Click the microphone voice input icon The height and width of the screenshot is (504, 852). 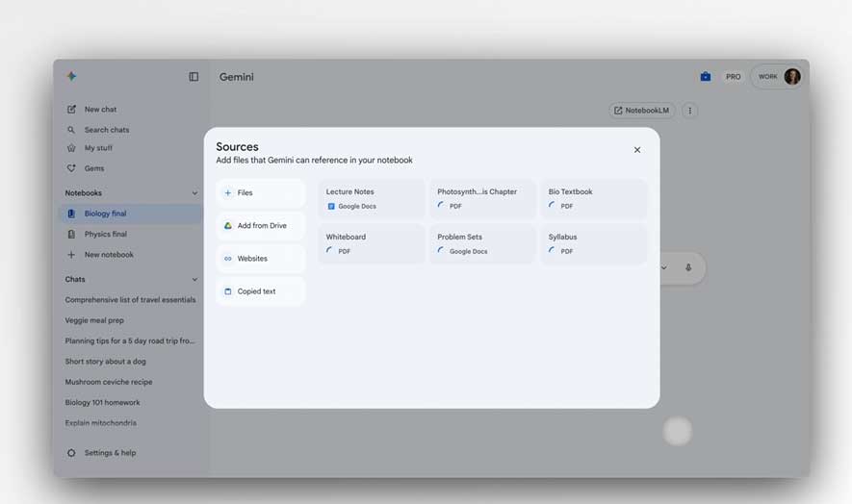tap(688, 268)
